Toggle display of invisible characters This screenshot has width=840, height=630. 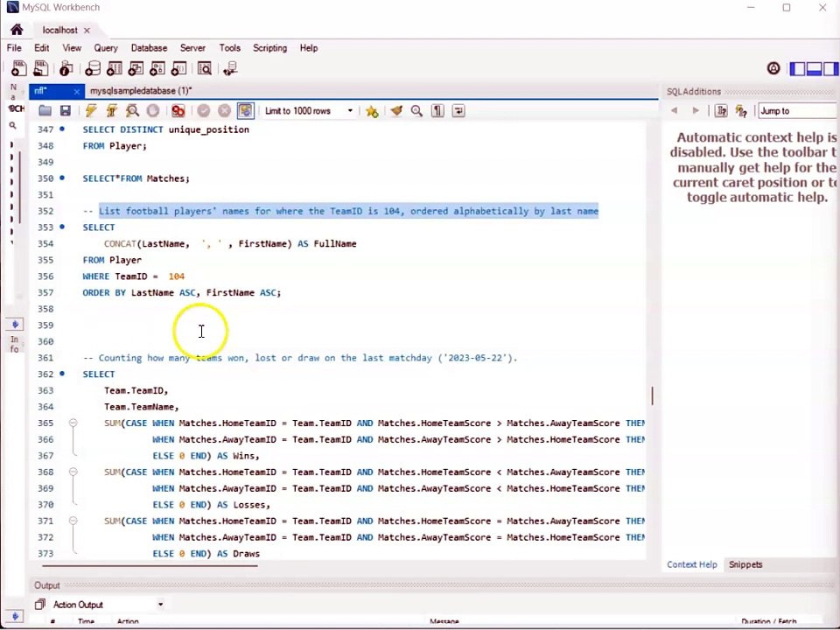[437, 111]
